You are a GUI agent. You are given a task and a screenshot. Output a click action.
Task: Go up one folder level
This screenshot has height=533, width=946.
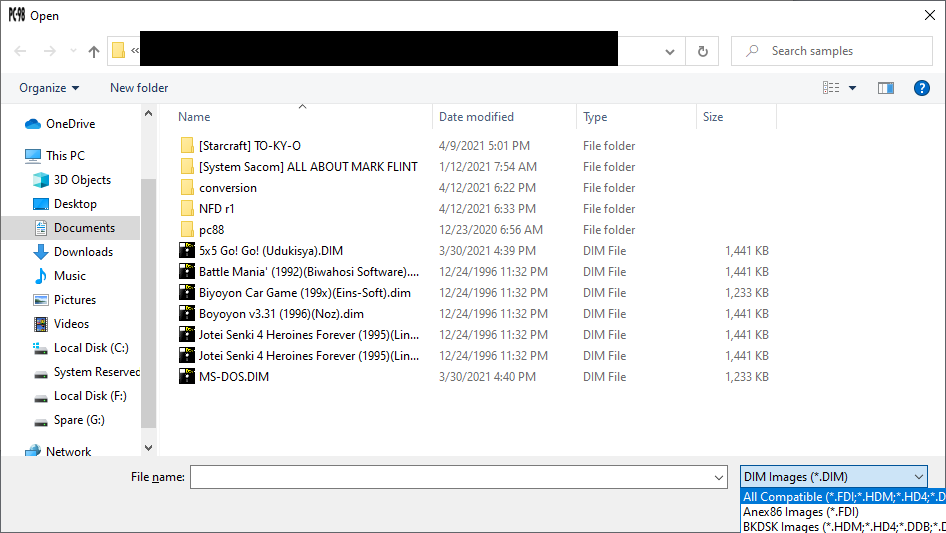pos(94,51)
